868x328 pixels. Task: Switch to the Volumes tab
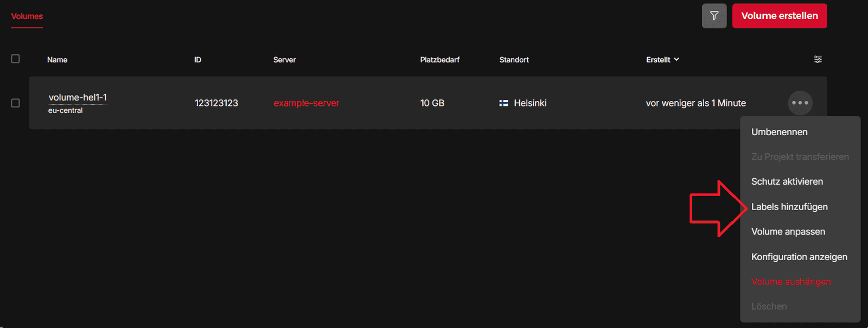click(x=27, y=16)
